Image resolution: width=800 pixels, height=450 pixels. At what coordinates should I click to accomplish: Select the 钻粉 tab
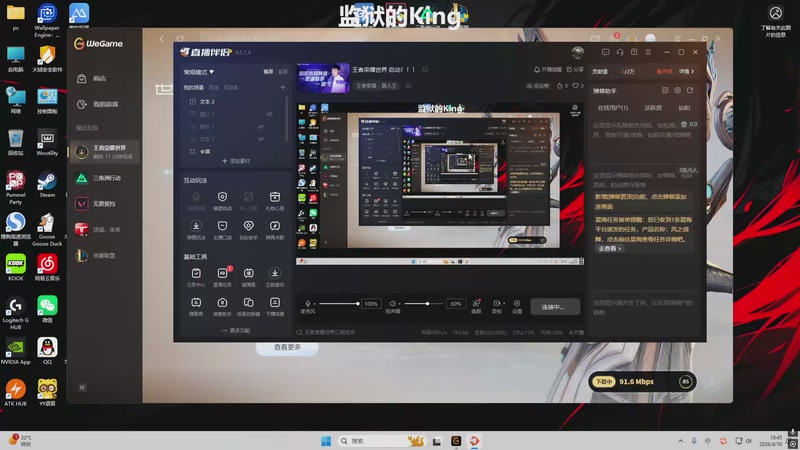pyautogui.click(x=684, y=108)
